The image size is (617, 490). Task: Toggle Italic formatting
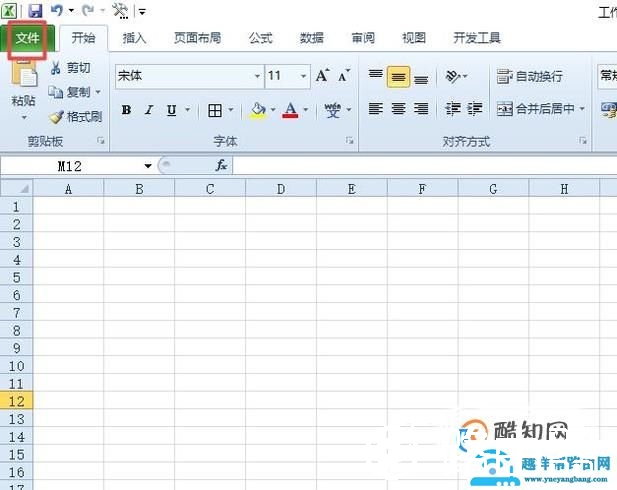149,110
